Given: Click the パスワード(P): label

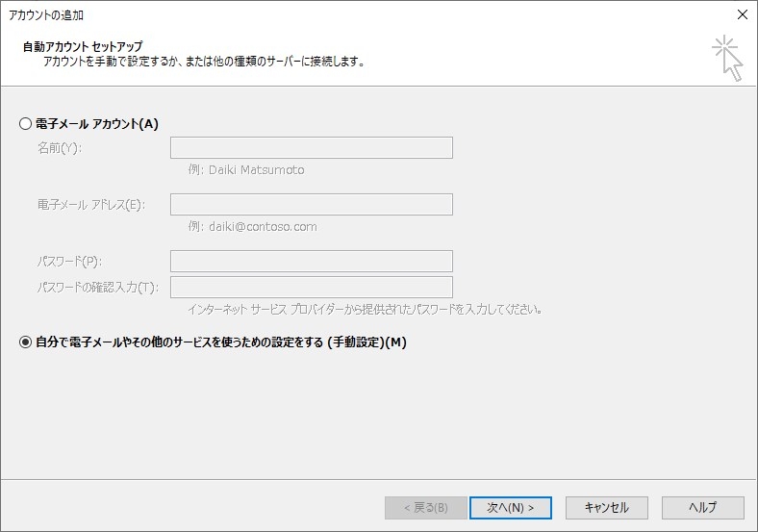Looking at the screenshot, I should click(x=69, y=262).
